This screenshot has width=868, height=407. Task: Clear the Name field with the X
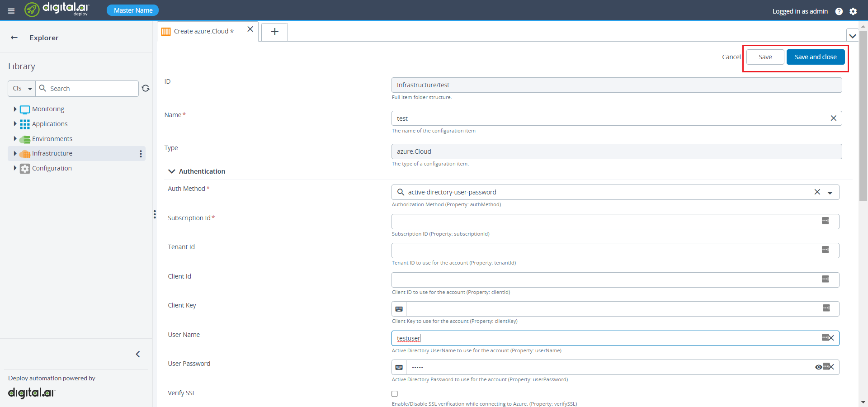click(834, 118)
